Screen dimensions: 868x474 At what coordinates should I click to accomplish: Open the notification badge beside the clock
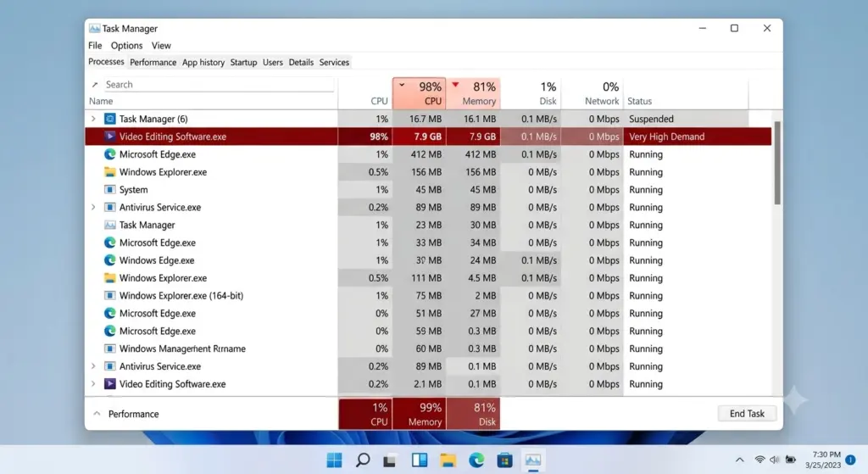[851, 460]
